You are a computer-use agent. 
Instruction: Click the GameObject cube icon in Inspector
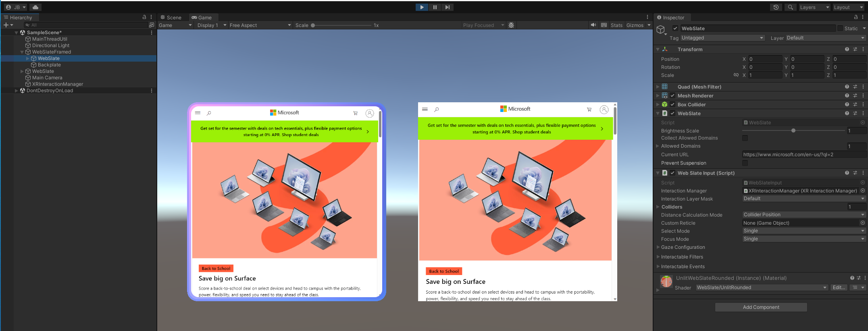(660, 29)
